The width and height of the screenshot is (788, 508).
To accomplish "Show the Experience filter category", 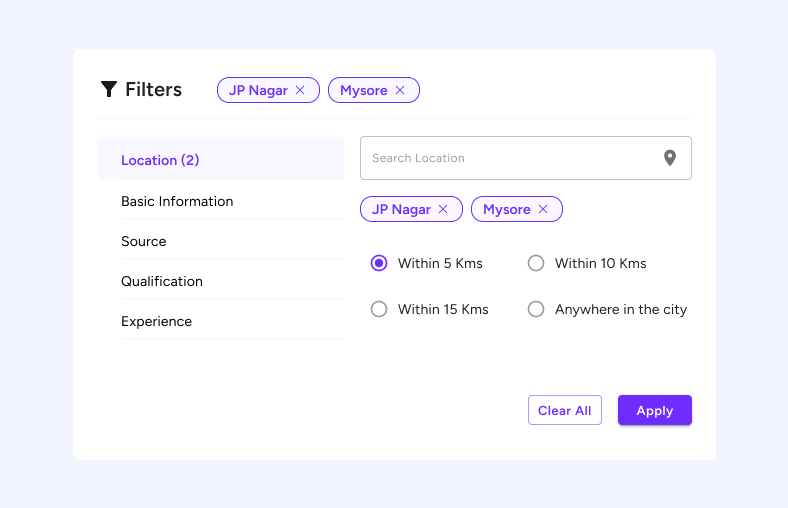I will 156,321.
